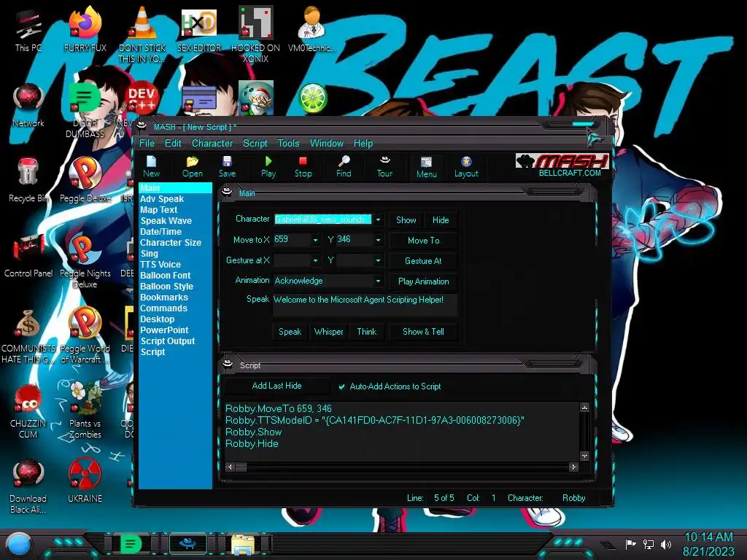Toggle Auto-Add Actions to Script checkbox
Screen dimensions: 747x560
click(341, 386)
